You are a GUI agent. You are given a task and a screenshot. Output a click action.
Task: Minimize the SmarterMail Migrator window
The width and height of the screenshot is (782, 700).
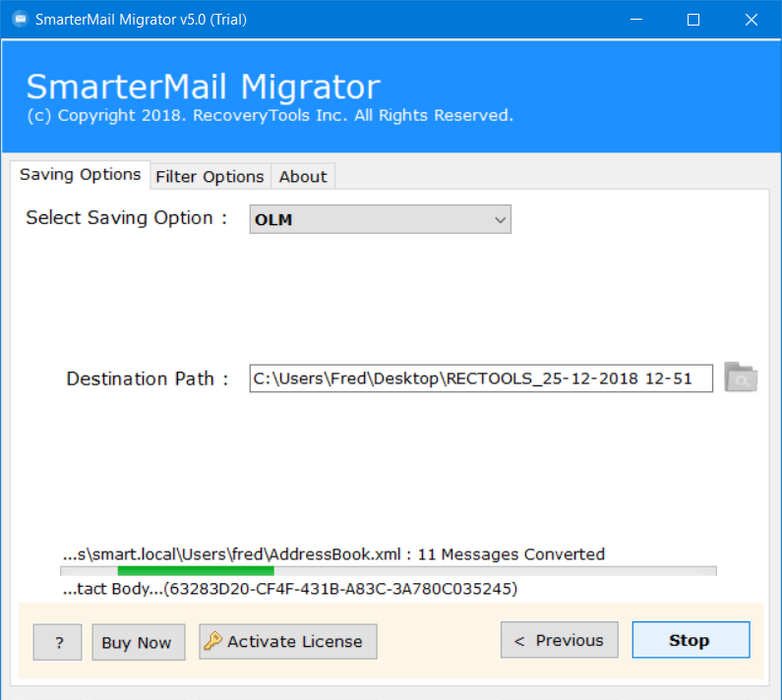[x=635, y=20]
